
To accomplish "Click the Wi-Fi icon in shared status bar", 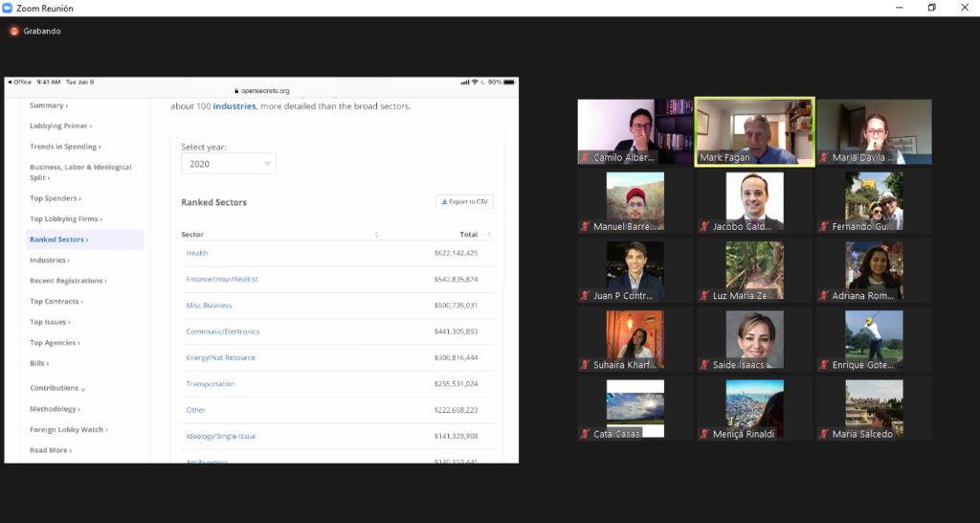I will coord(475,82).
